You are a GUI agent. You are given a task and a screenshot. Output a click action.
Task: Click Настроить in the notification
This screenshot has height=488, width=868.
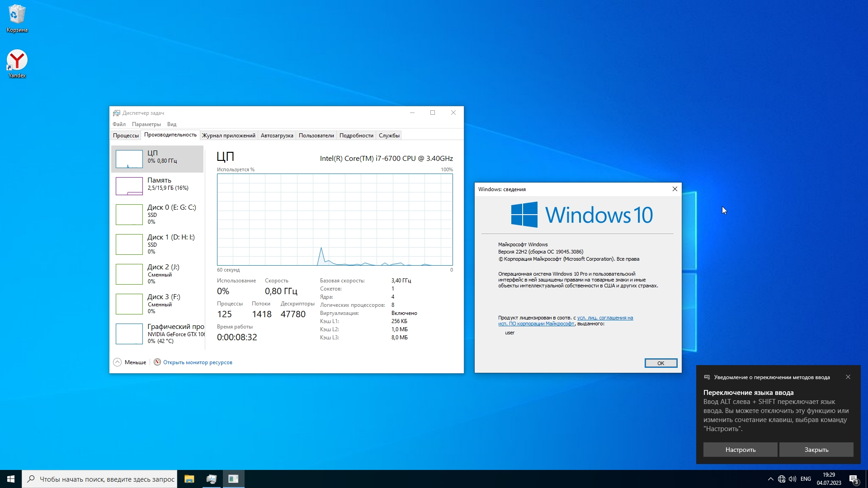click(740, 450)
